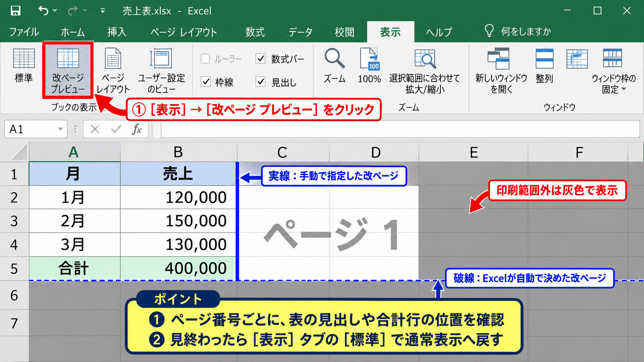The image size is (644, 362).
Task: Open the Undo history dropdown arrow
Action: point(55,11)
